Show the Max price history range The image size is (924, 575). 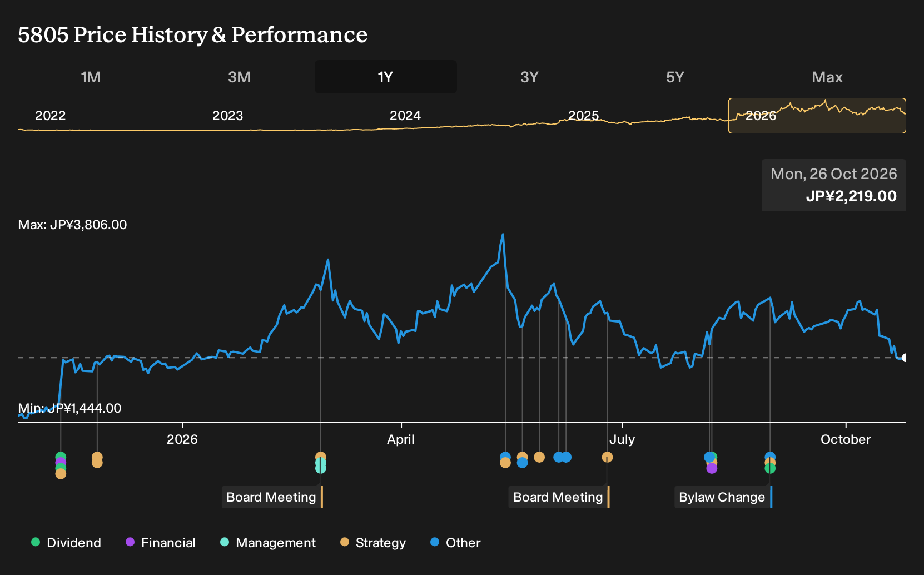pos(827,77)
